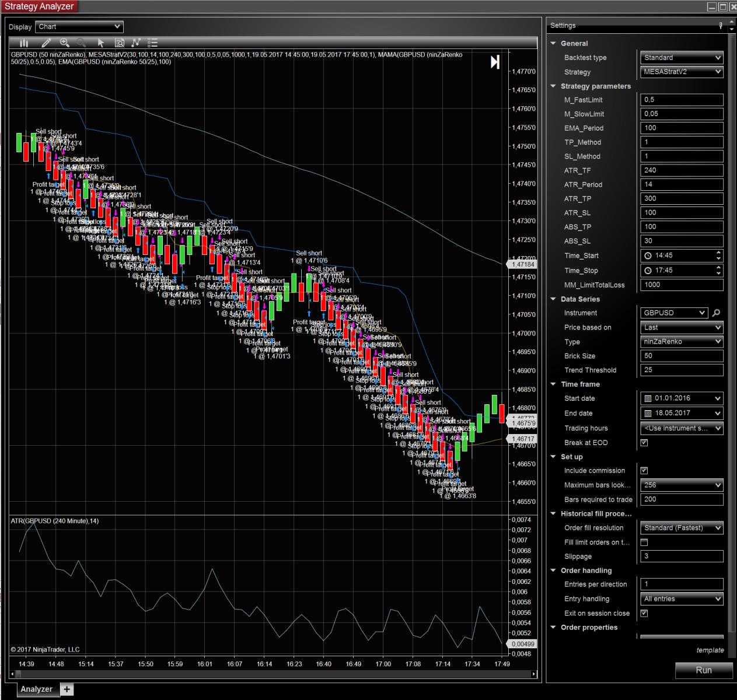The height and width of the screenshot is (700, 737).
Task: Open Instrument GBPUSD dropdown
Action: pyautogui.click(x=674, y=313)
